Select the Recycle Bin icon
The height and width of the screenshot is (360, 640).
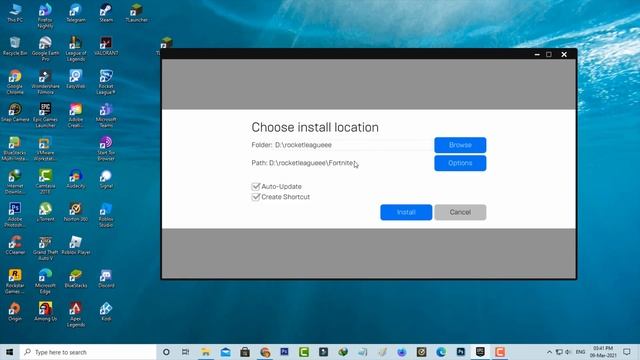15,46
